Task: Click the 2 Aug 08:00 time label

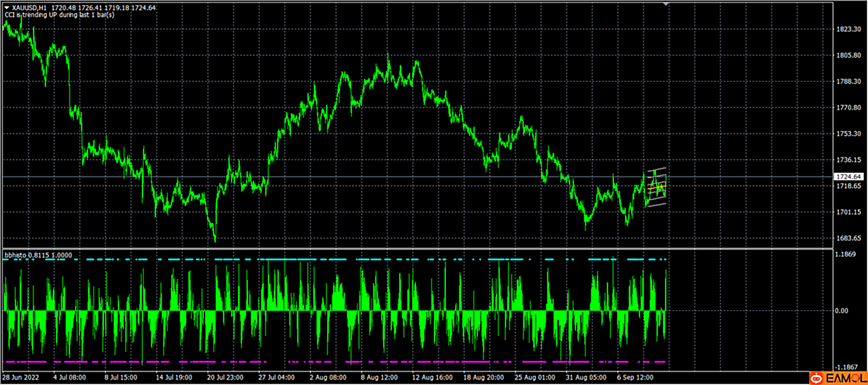Action: [x=328, y=378]
